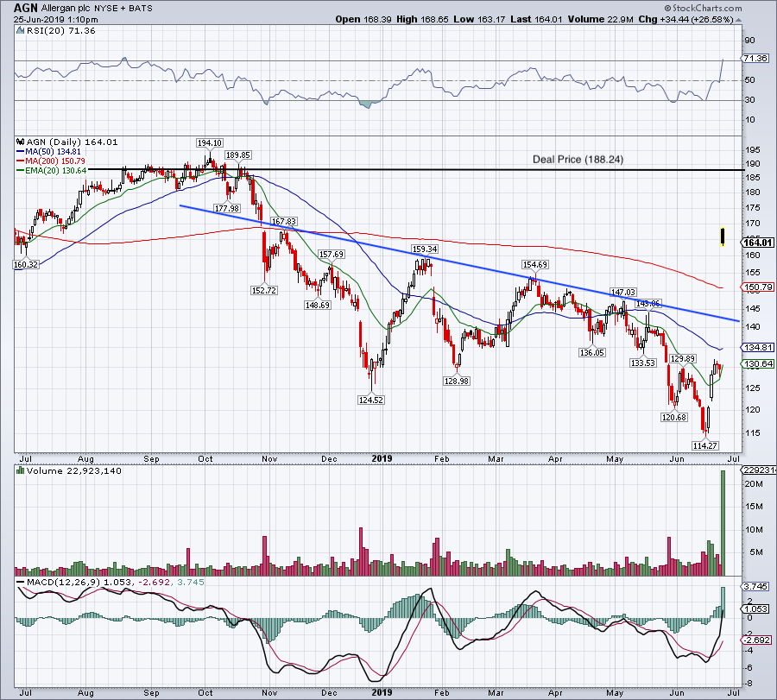777x700 pixels.
Task: Click the 114.27 lowest price label
Action: pos(704,445)
